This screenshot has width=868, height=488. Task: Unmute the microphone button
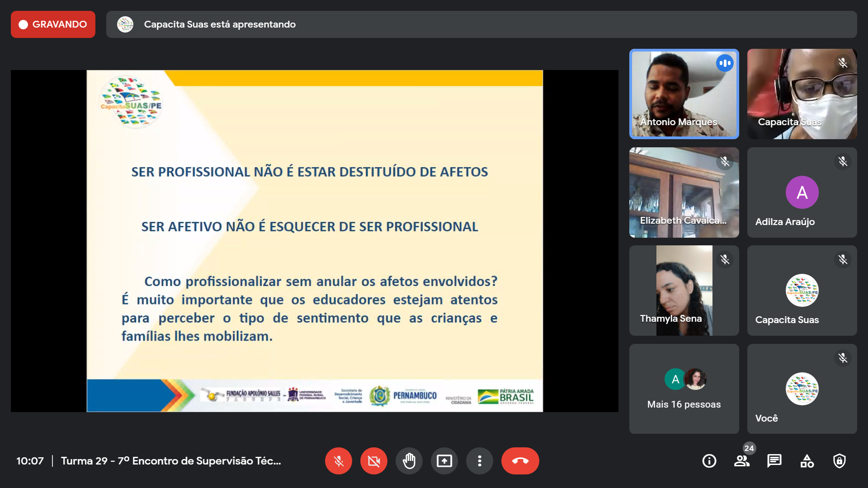[338, 461]
